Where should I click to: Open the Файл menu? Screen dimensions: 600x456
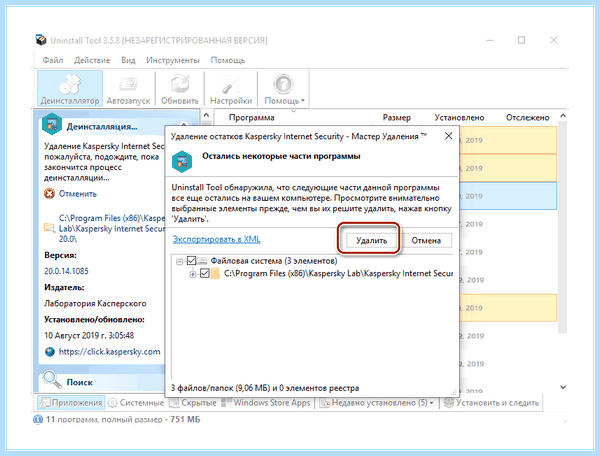(x=53, y=60)
